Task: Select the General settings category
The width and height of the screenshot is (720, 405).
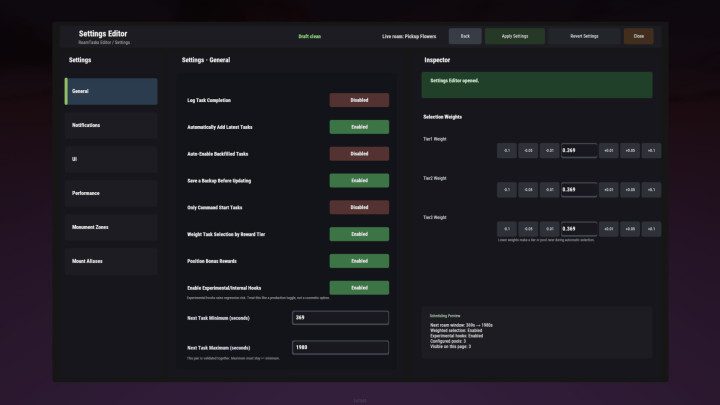Action: click(111, 91)
